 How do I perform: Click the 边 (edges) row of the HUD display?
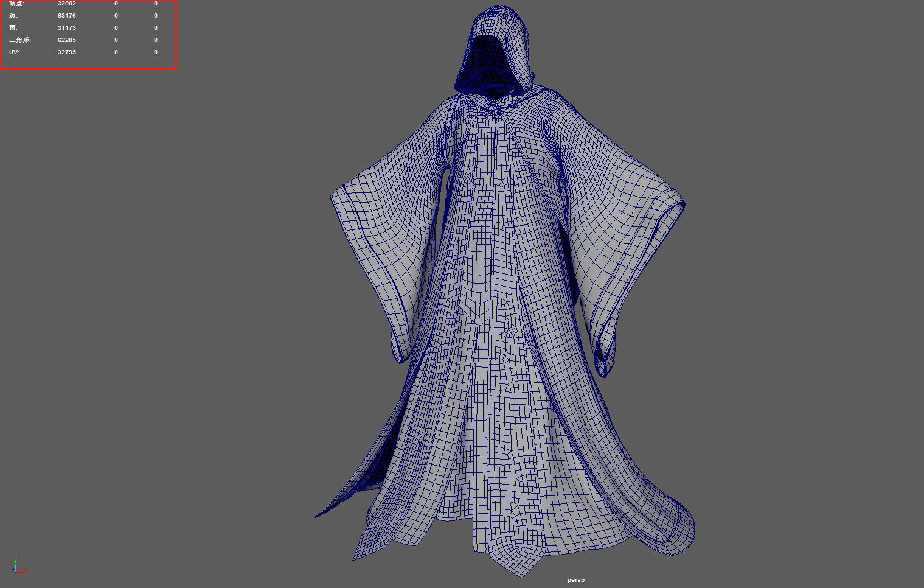tap(13, 16)
